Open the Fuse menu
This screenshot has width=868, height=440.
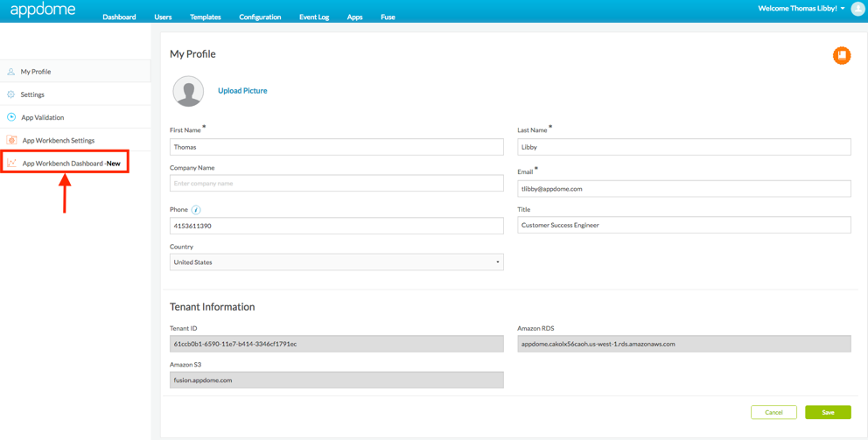[388, 17]
